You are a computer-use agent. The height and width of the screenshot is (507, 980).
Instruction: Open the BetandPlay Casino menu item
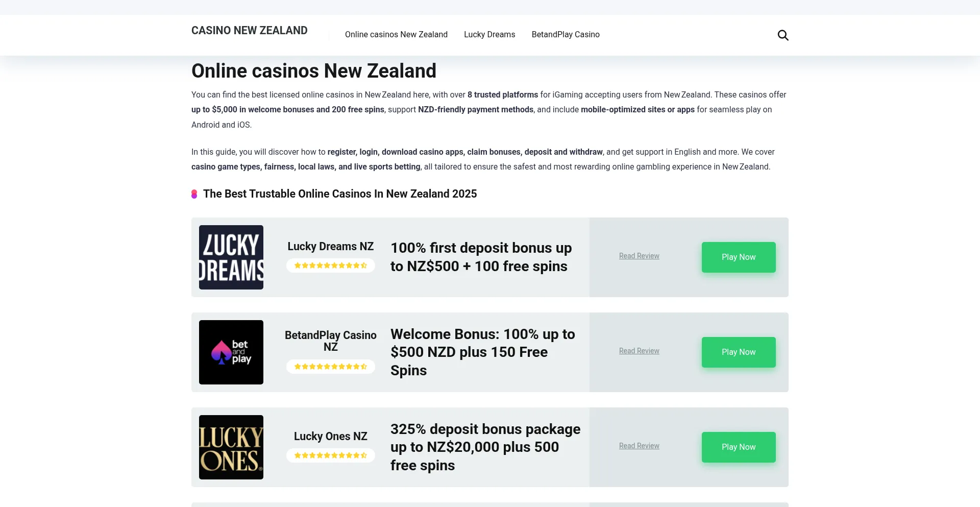pyautogui.click(x=566, y=35)
